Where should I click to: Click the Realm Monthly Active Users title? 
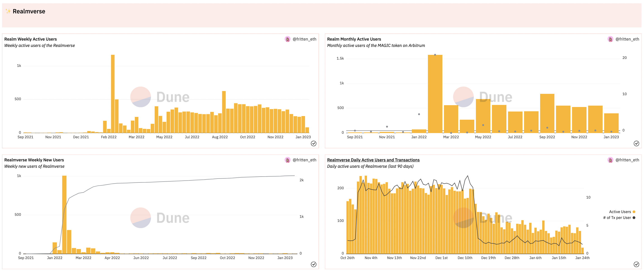point(354,39)
